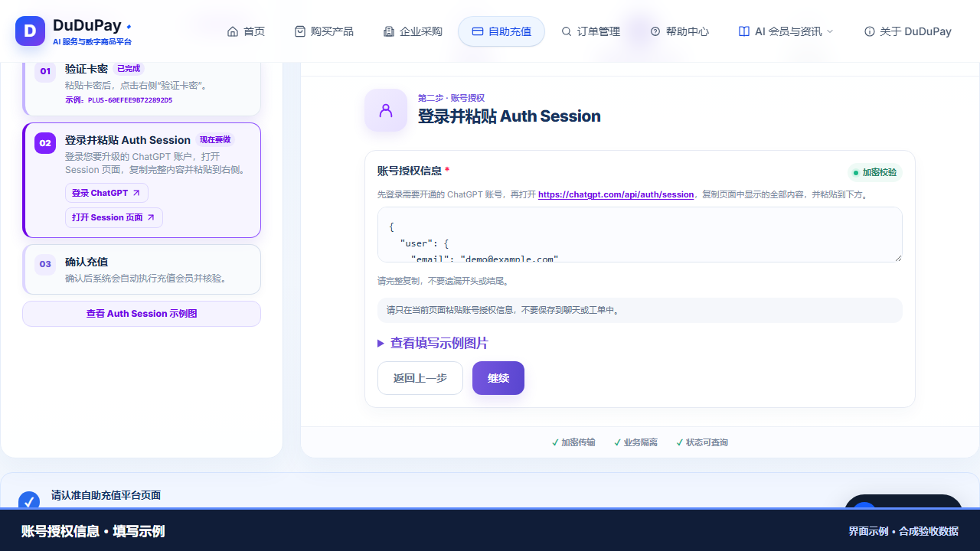Open the 首页 home nav item
Viewport: 980px width, 551px height.
pos(246,31)
